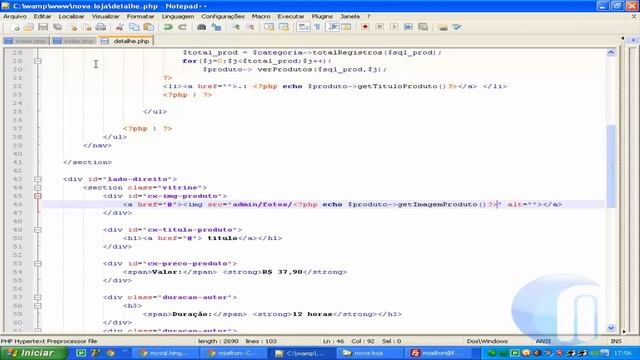Collapse cx-img-produto div fold marker

(x=38, y=196)
